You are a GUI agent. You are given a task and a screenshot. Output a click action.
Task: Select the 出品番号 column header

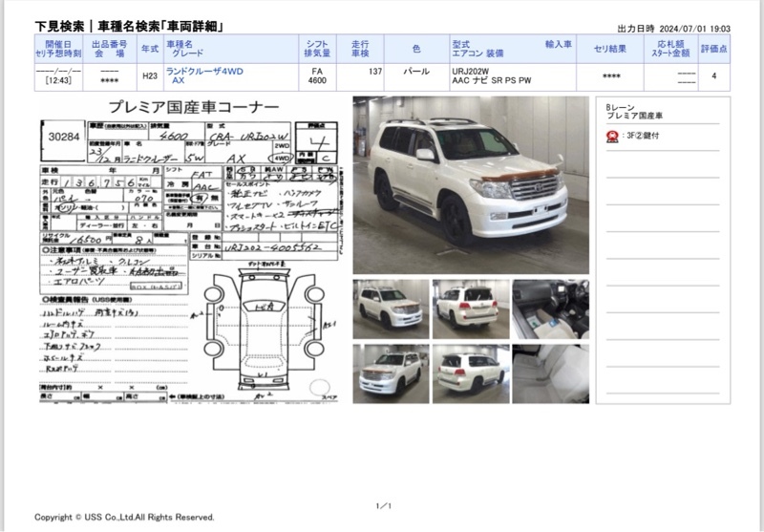pos(110,49)
